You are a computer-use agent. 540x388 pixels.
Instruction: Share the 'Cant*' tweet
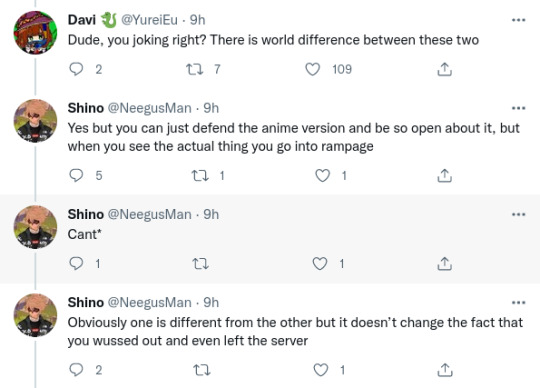[444, 264]
